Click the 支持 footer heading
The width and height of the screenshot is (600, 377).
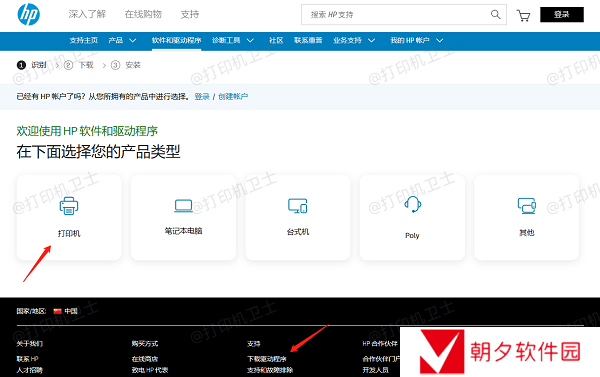point(254,344)
